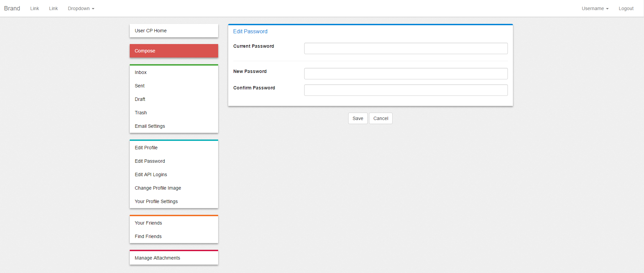
Task: Click the Cancel button
Action: [381, 118]
